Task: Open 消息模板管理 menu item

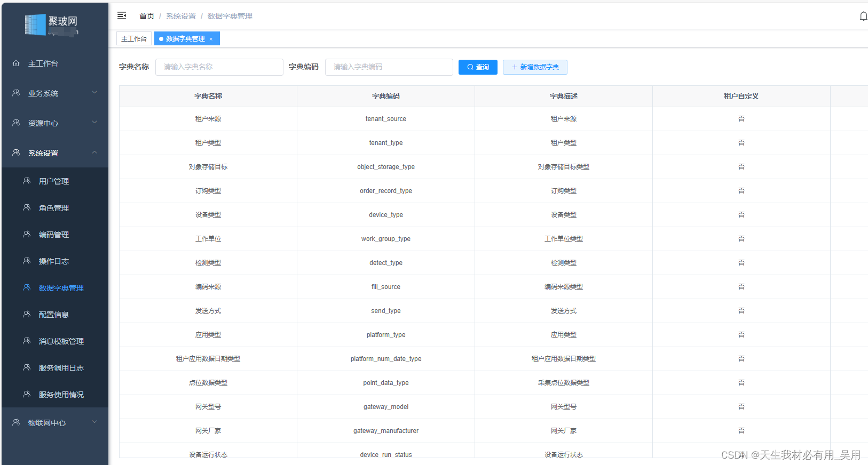Action: (x=55, y=341)
